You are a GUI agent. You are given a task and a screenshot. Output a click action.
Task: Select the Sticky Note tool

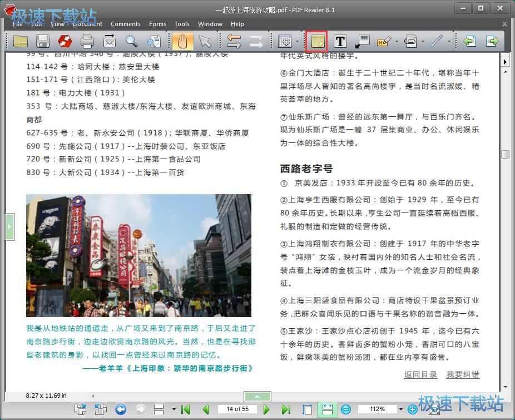(318, 41)
